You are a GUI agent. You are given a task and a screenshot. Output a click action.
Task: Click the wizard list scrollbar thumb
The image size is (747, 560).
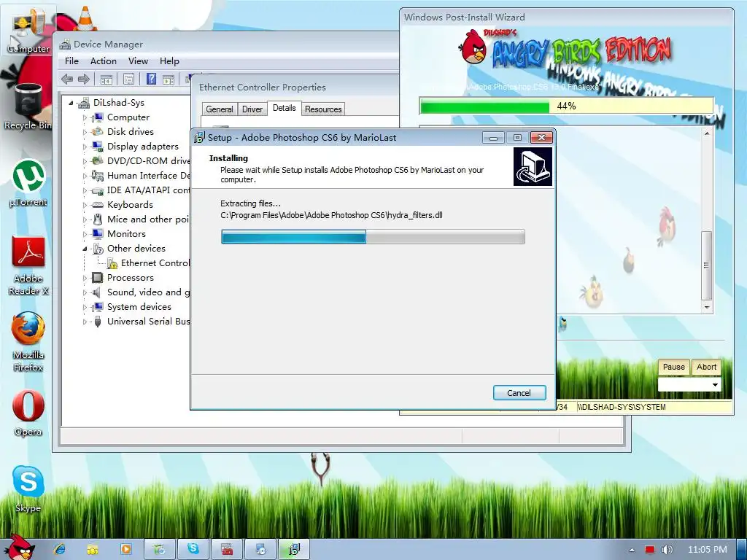click(706, 265)
